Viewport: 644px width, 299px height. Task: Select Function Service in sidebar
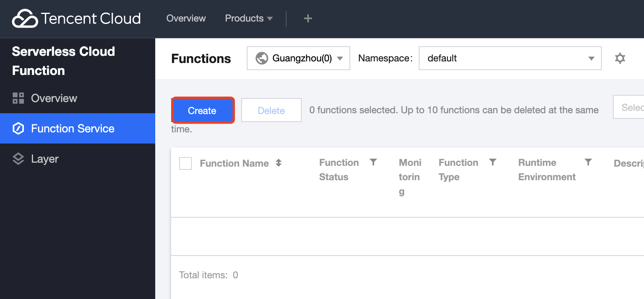click(72, 128)
